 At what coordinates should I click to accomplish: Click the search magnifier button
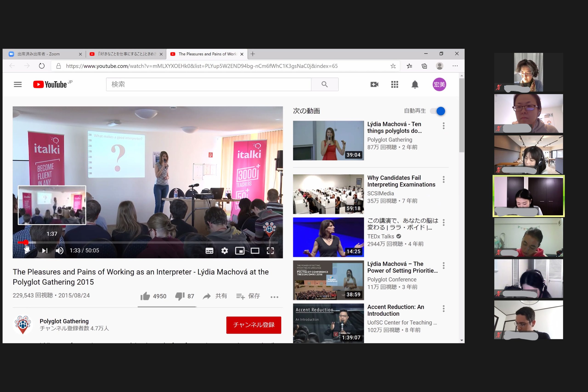tap(325, 84)
